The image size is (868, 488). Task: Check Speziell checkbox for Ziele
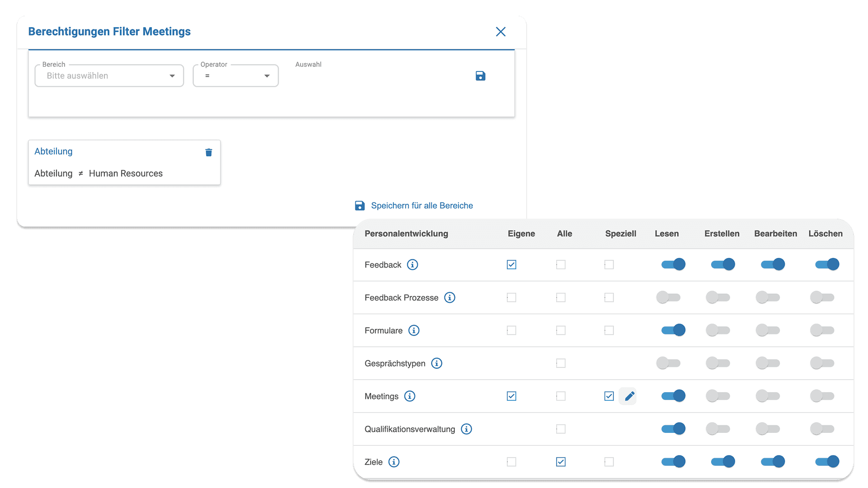coord(609,462)
